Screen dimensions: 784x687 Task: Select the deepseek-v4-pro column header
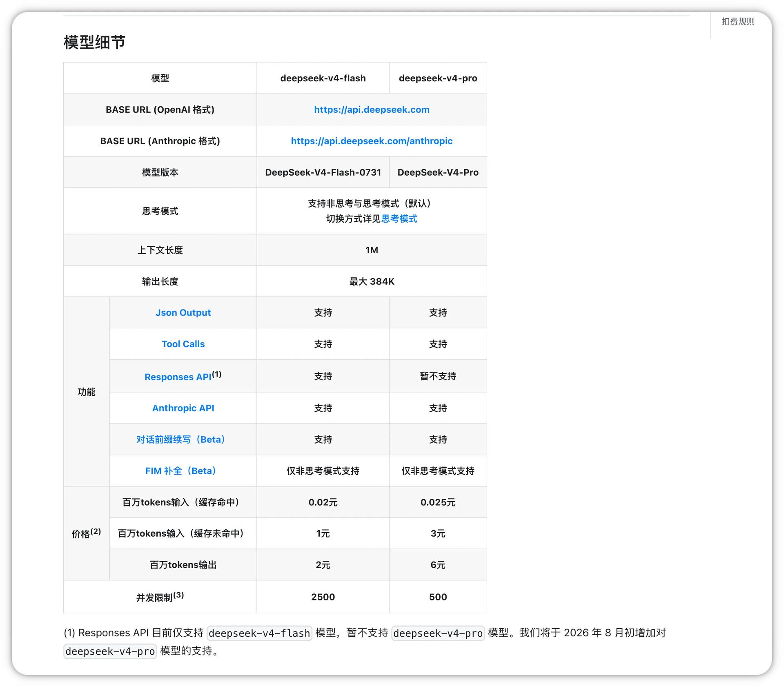coord(438,78)
